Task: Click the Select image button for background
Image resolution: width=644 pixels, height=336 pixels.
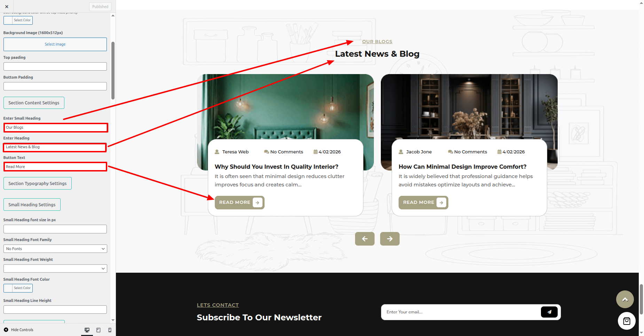Action: pyautogui.click(x=55, y=44)
